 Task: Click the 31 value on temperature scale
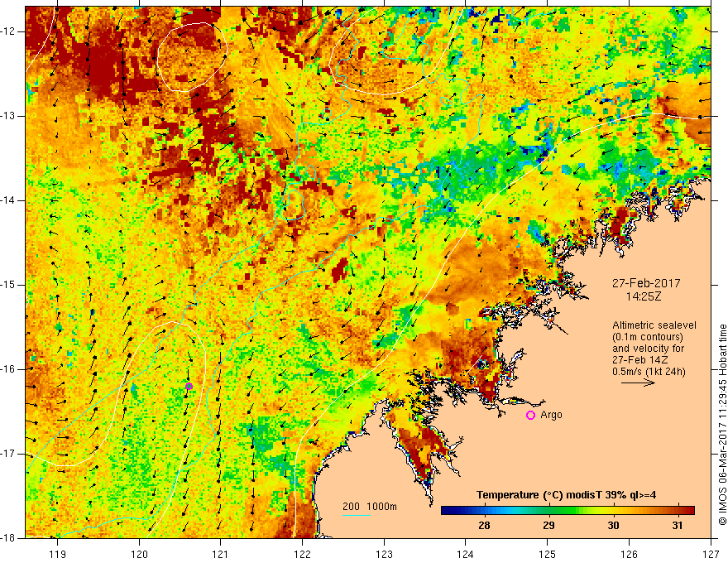click(x=678, y=526)
